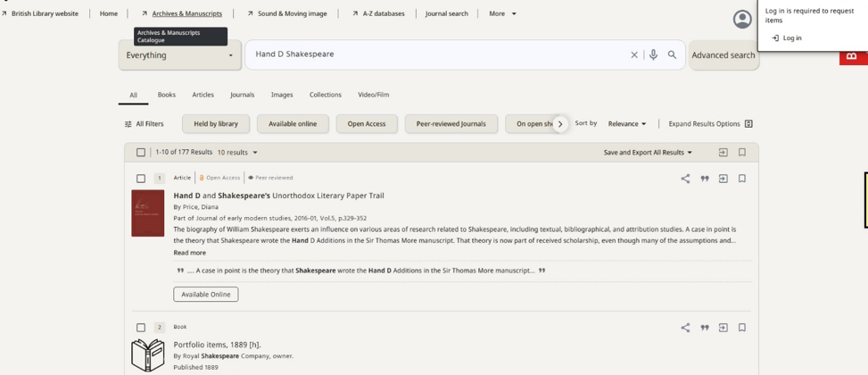Click the bookmark icon in results header
The height and width of the screenshot is (375, 868).
pyautogui.click(x=742, y=153)
